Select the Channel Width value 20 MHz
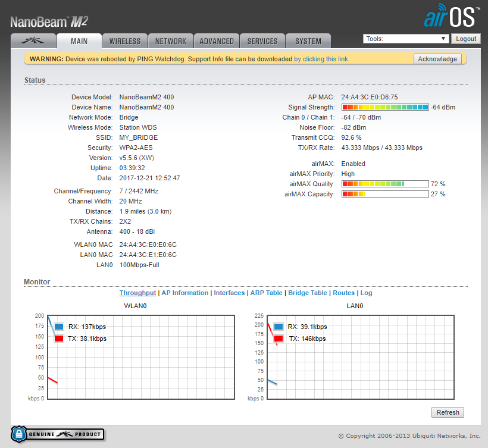This screenshot has height=448, width=488. pos(131,201)
